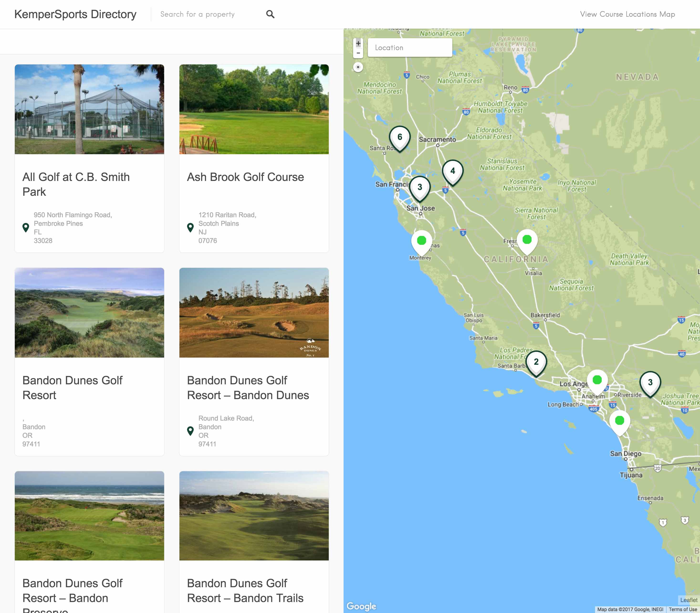Open All Golf at C.B. Smith Park photo
700x613 pixels.
point(89,109)
